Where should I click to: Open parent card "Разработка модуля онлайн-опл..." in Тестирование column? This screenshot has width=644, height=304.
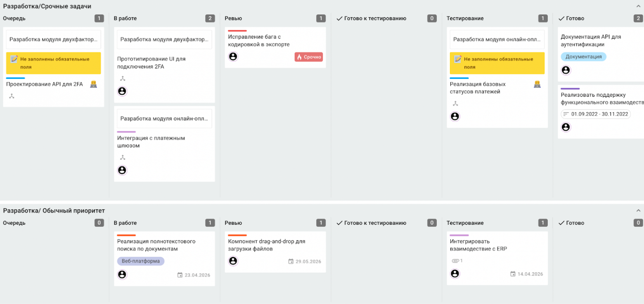[497, 40]
